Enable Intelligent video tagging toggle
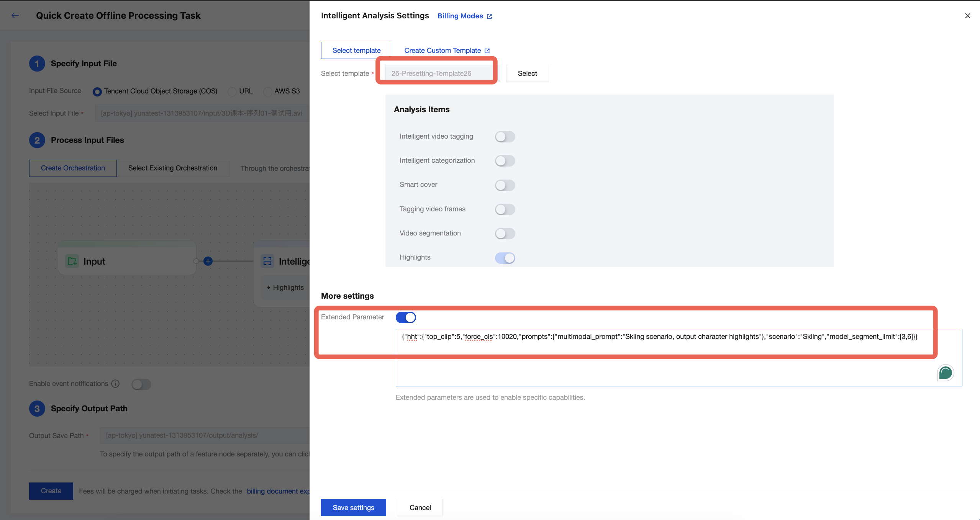 505,137
